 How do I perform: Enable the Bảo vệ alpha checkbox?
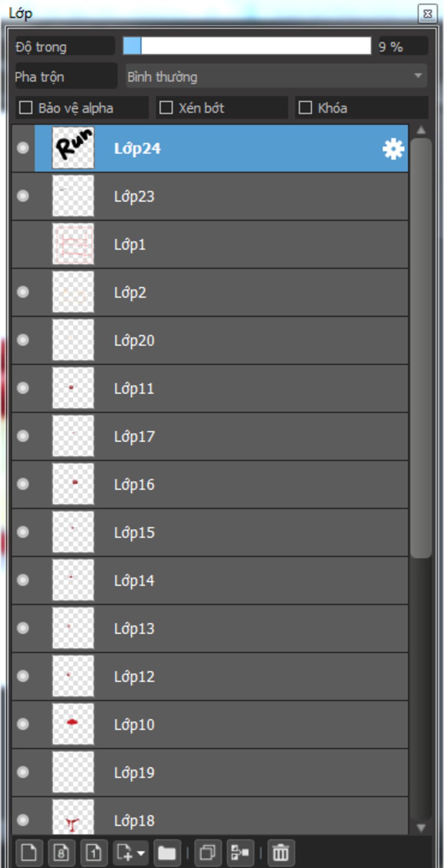coord(26,108)
